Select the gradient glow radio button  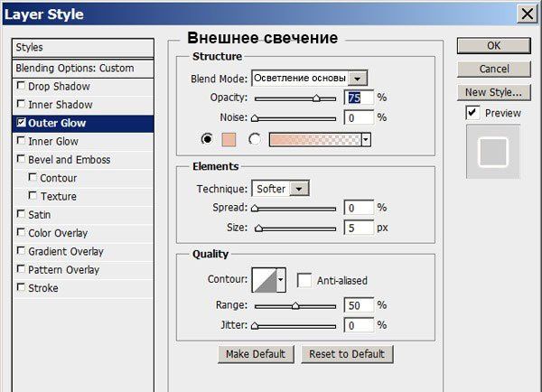pos(255,139)
